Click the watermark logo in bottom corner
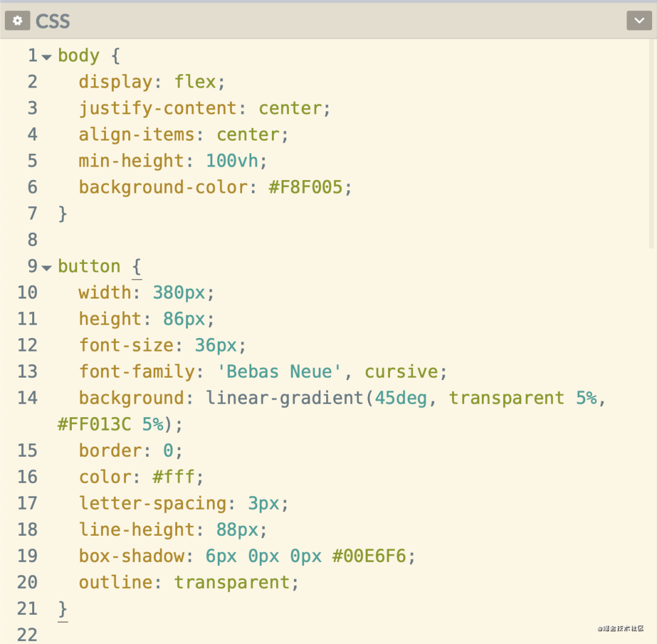The image size is (657, 644). click(x=620, y=628)
